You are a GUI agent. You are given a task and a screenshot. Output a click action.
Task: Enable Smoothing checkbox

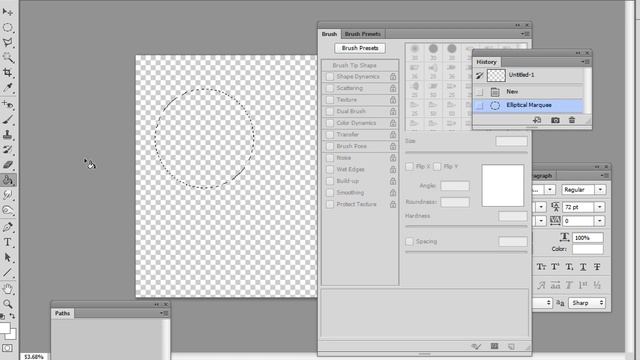[330, 193]
